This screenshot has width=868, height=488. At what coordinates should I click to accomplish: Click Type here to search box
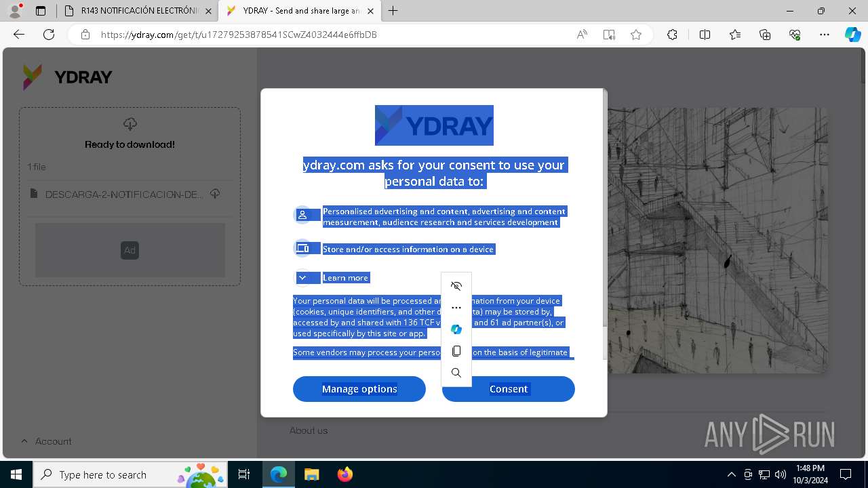[x=131, y=474]
